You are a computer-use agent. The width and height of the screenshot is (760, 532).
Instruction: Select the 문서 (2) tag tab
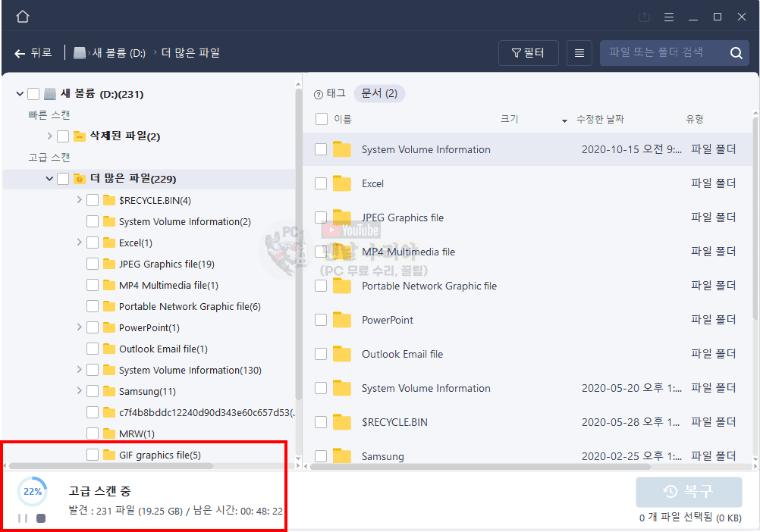click(379, 93)
